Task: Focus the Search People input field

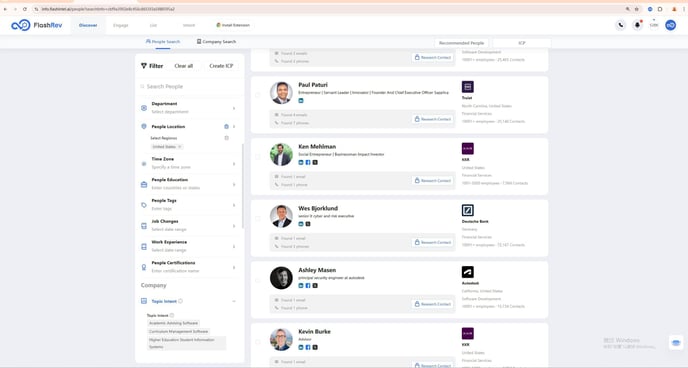Action: click(x=190, y=86)
